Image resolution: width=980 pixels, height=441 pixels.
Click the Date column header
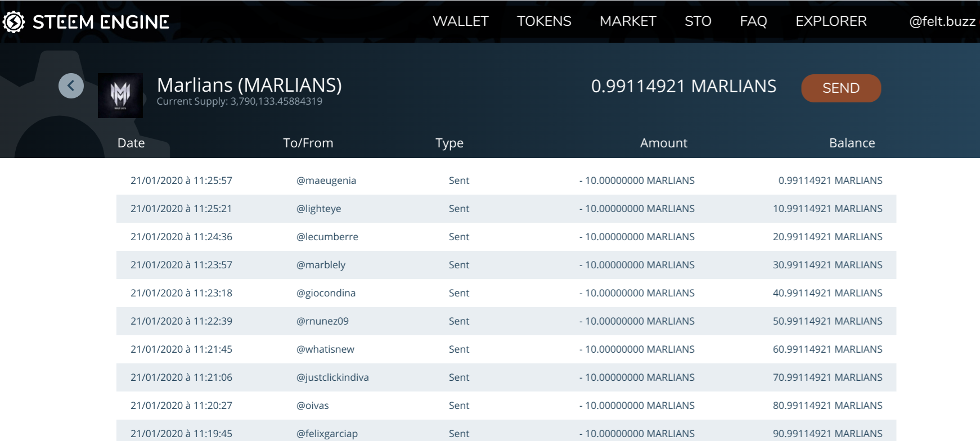pos(131,143)
